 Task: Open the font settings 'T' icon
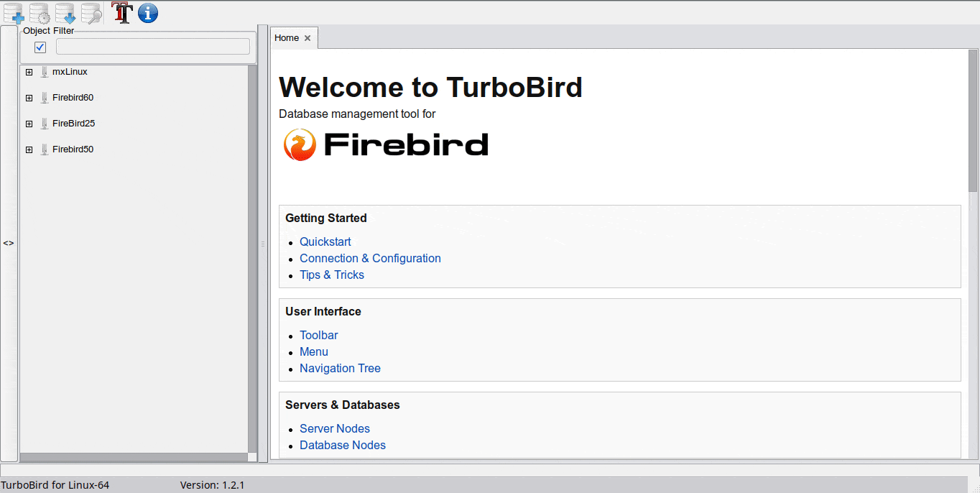122,12
